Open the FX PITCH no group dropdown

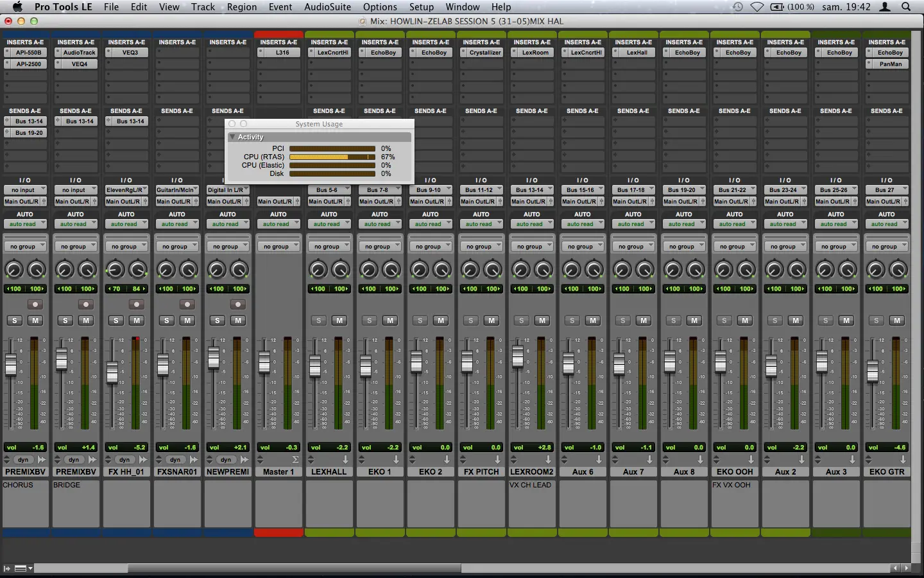[x=481, y=247]
